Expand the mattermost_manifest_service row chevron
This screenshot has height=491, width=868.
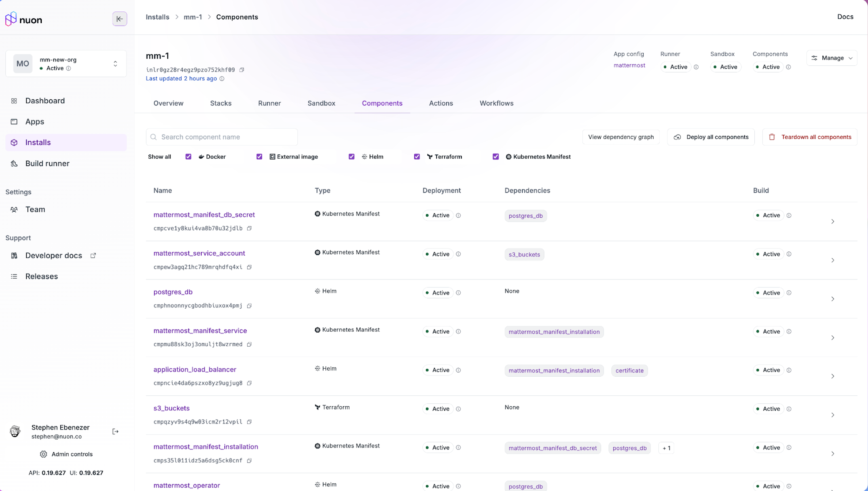833,338
